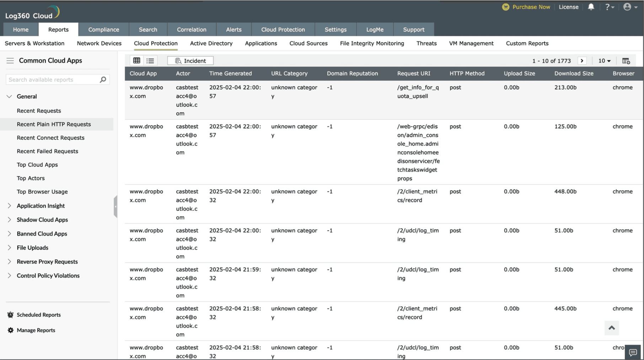Open Recent Connect Requests report
Image resolution: width=644 pixels, height=360 pixels.
50,138
